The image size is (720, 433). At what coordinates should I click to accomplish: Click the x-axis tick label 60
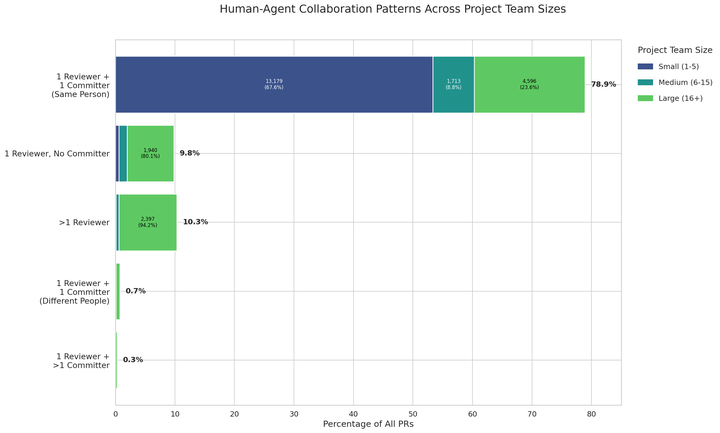click(472, 414)
